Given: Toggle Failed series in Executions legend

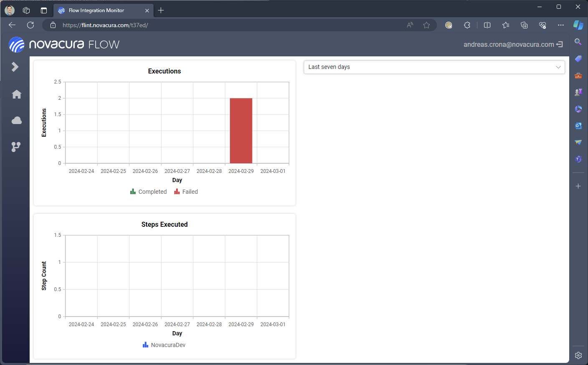Looking at the screenshot, I should 186,192.
